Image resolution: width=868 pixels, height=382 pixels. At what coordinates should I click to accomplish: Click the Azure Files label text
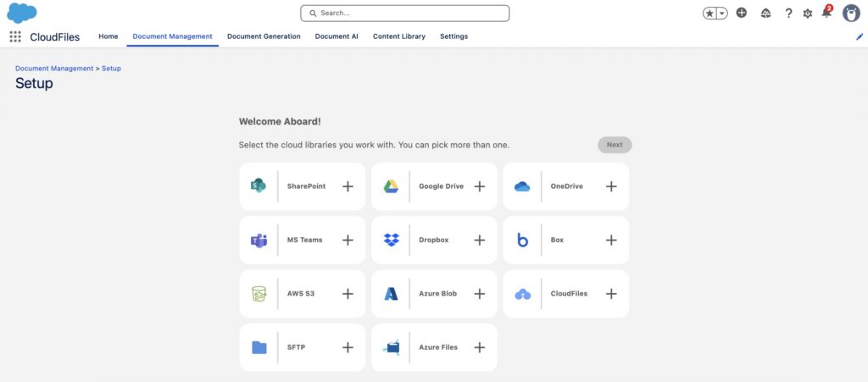point(438,347)
